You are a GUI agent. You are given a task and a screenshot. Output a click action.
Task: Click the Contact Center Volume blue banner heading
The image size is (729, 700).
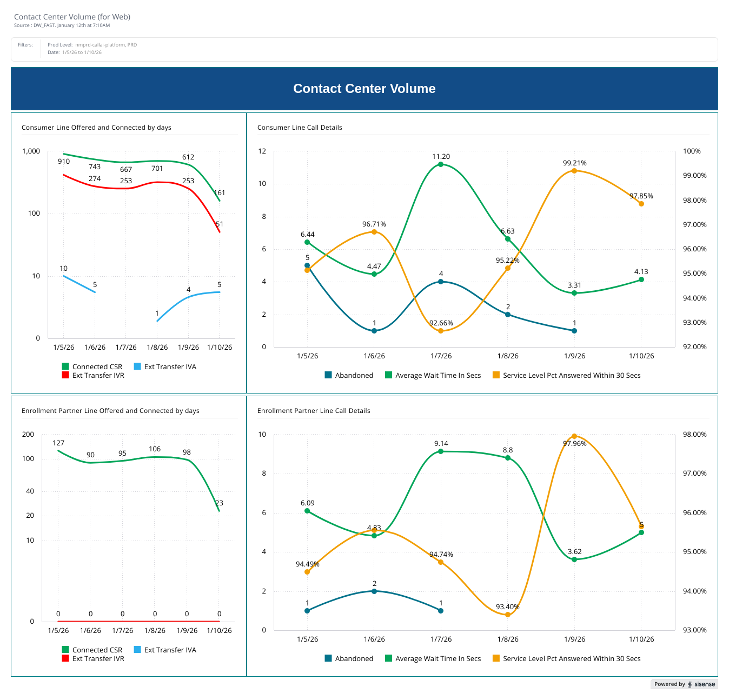[x=364, y=89]
